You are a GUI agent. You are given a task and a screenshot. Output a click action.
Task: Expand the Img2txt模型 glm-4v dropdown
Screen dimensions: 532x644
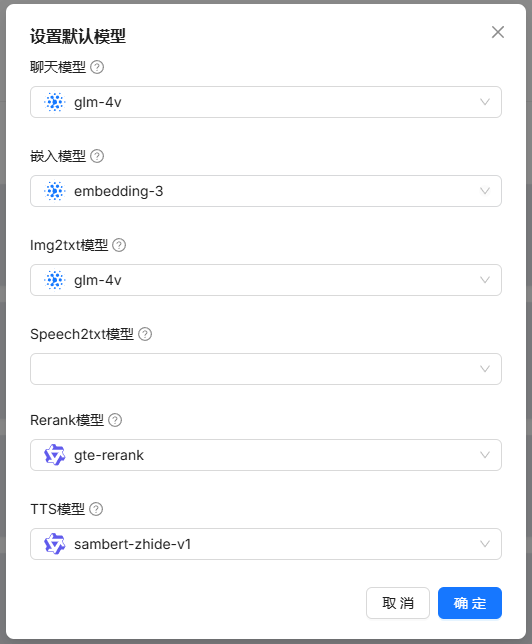266,280
